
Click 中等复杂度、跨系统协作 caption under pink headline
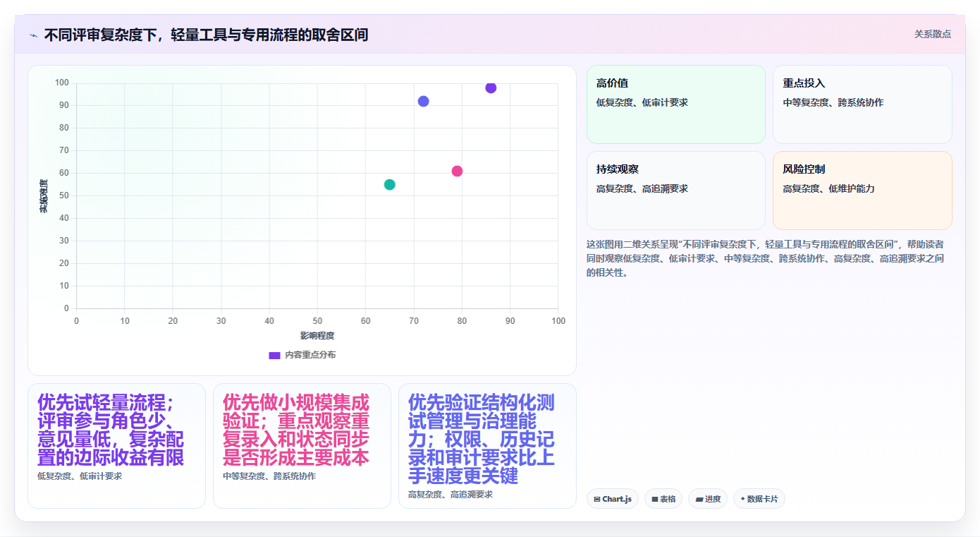tap(269, 476)
